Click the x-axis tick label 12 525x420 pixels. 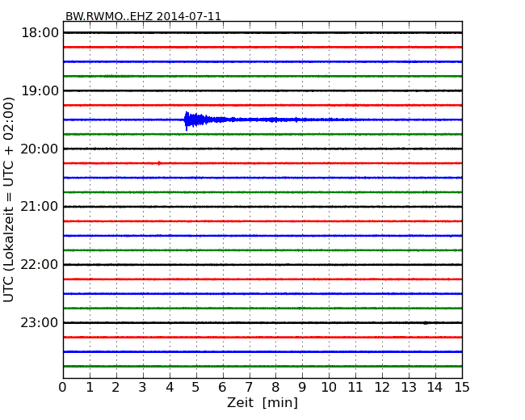(382, 388)
